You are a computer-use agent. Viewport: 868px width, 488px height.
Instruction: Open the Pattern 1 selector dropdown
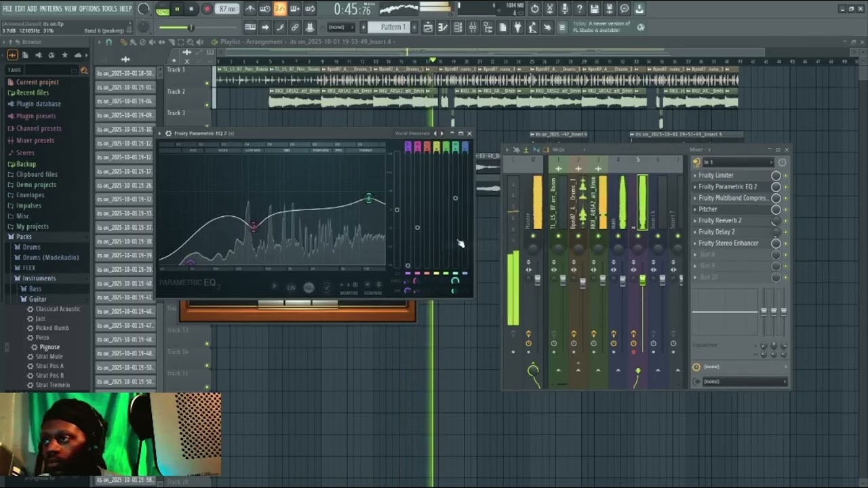click(392, 27)
